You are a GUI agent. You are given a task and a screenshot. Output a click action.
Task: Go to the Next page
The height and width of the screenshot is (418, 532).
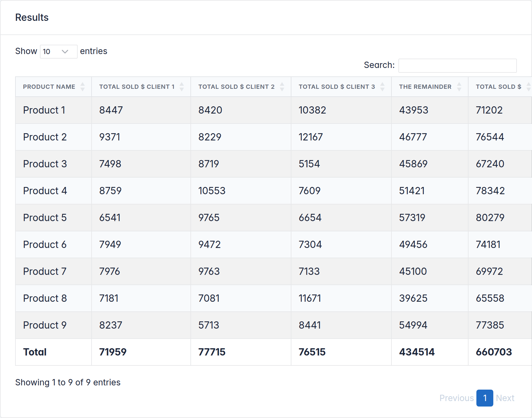505,398
